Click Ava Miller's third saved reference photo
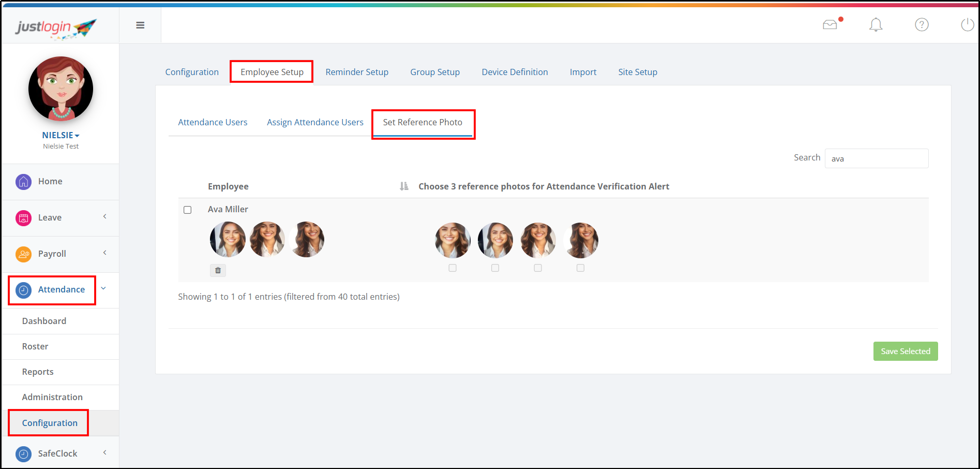980x469 pixels. tap(307, 239)
